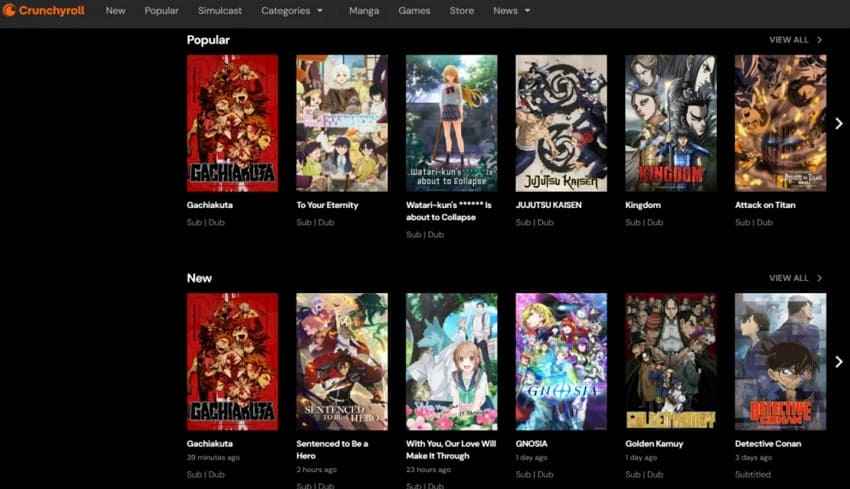This screenshot has width=850, height=489.
Task: Click With You, Our Love Will Make It Through title
Action: click(451, 449)
